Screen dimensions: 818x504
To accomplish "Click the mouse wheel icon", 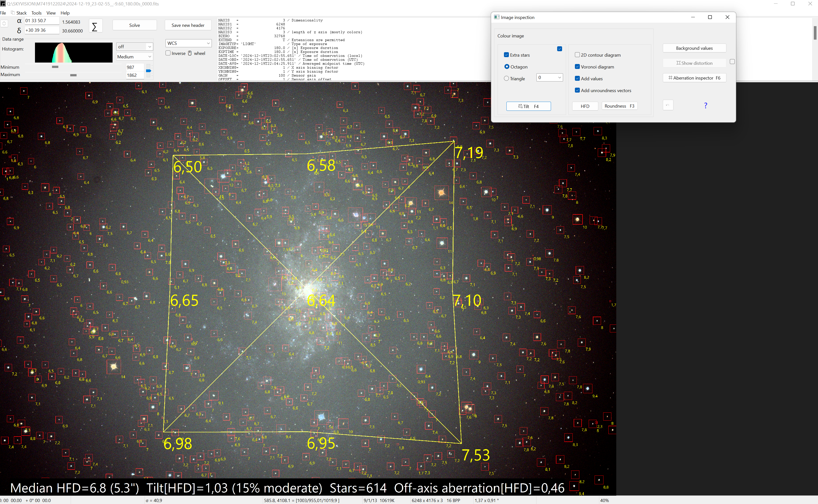I will pyautogui.click(x=190, y=53).
